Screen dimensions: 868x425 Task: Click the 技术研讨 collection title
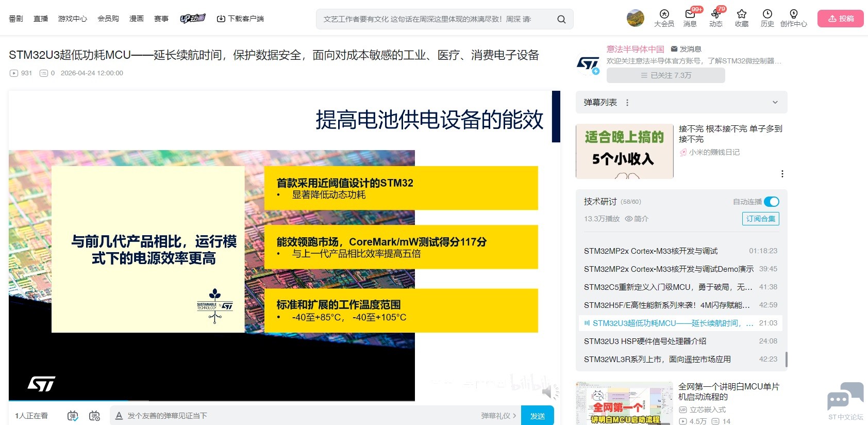point(600,202)
